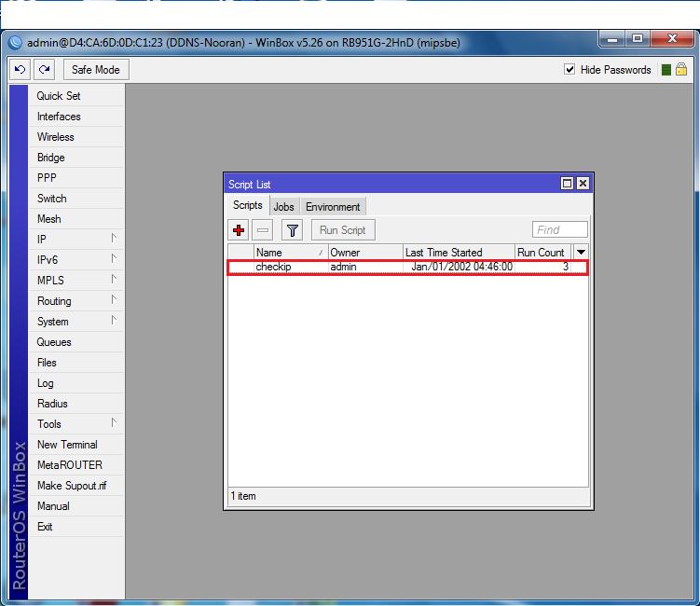
Task: Sort by Last Time Started column
Action: pyautogui.click(x=459, y=253)
